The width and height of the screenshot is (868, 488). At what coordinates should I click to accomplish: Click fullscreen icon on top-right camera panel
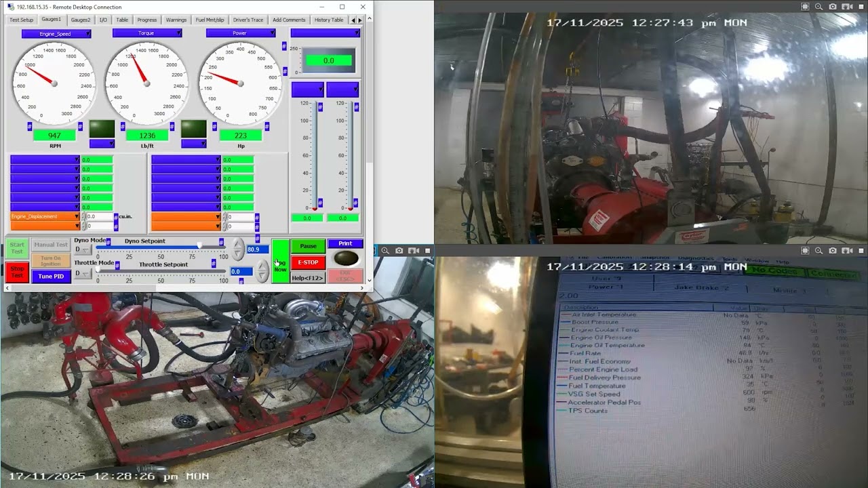805,6
